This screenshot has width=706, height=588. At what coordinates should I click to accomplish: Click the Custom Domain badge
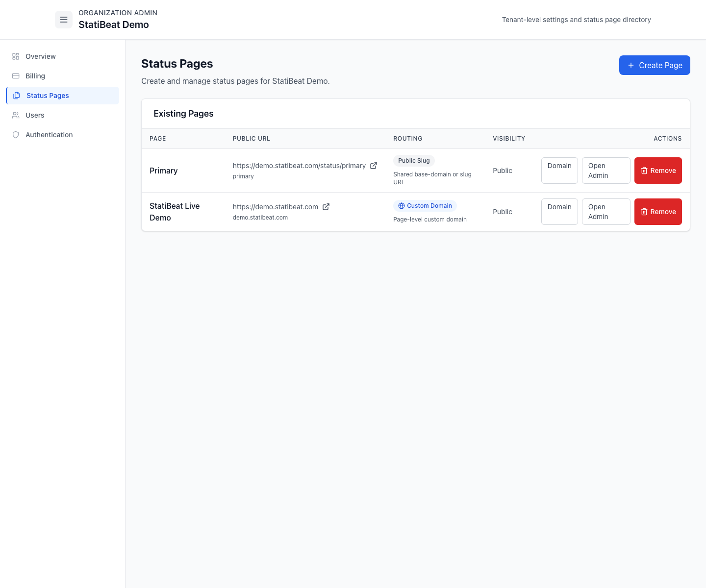click(x=425, y=206)
